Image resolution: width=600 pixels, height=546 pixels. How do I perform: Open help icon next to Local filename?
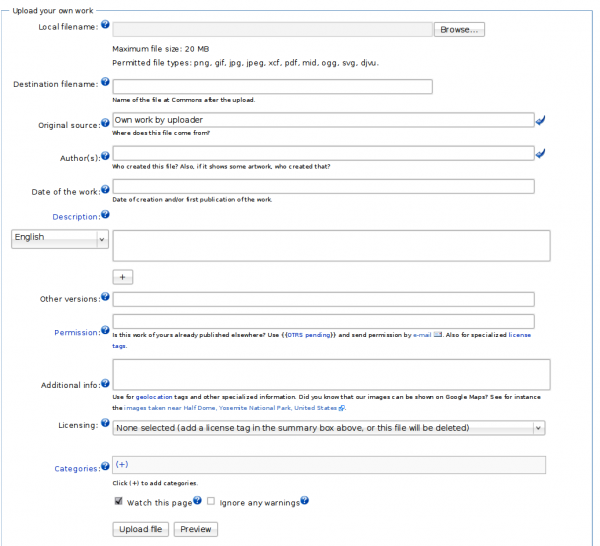[x=105, y=24]
